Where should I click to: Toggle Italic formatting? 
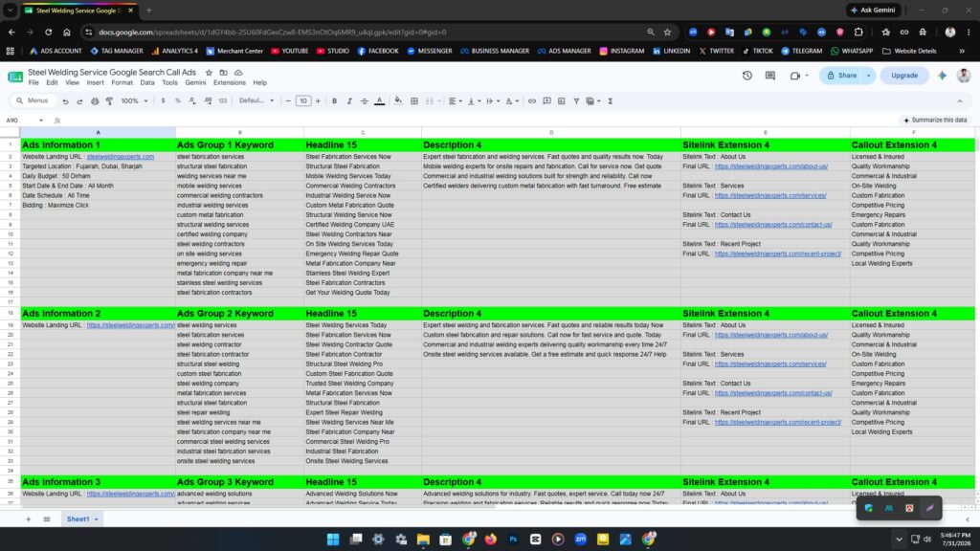pos(349,100)
